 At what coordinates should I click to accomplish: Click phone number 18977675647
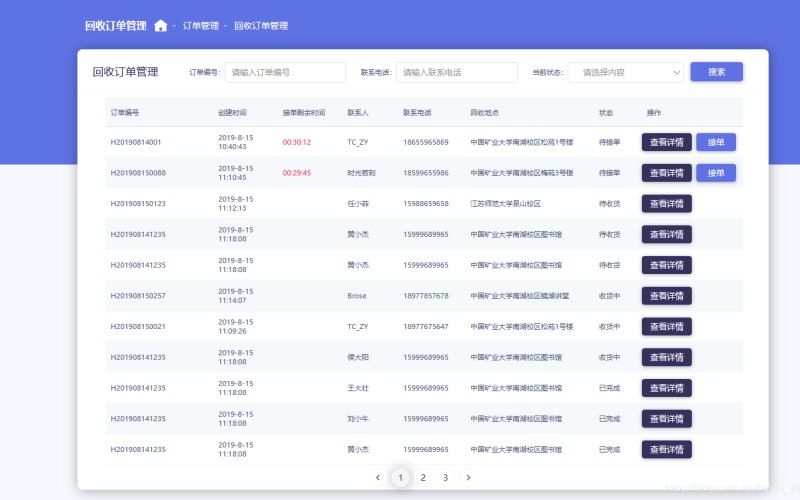click(x=426, y=327)
